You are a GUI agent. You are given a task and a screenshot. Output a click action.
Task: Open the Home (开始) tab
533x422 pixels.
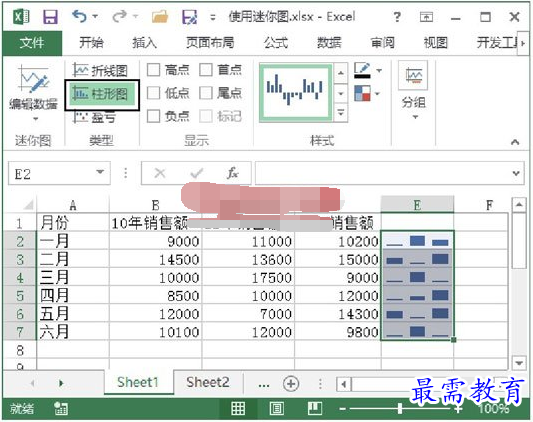click(x=91, y=43)
